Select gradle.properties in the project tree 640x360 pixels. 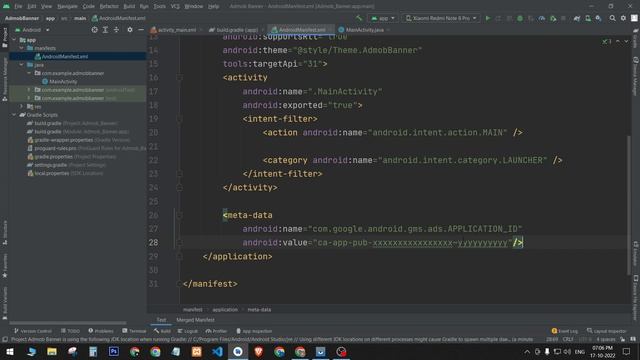[x=53, y=157]
